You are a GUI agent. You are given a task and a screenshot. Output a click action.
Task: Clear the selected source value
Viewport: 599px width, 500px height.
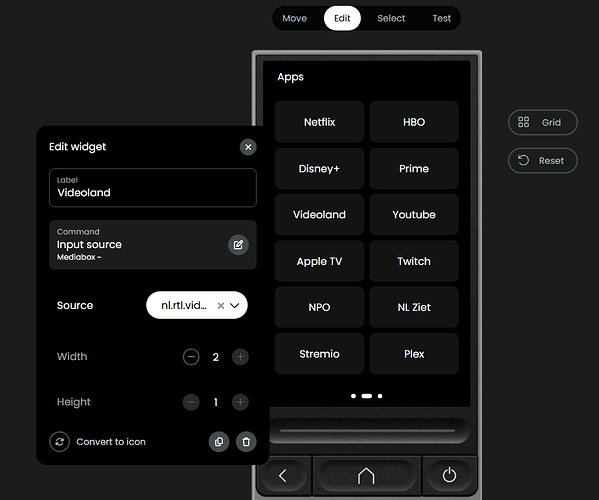[x=220, y=306]
